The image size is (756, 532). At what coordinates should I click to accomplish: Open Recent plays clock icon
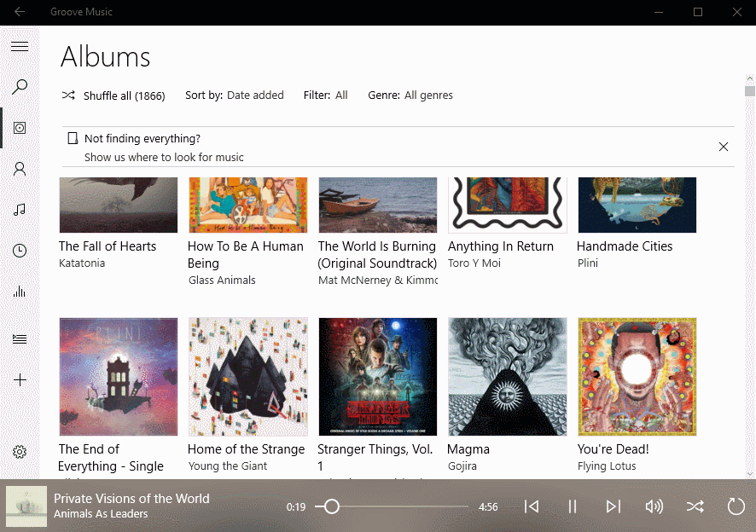coord(20,251)
